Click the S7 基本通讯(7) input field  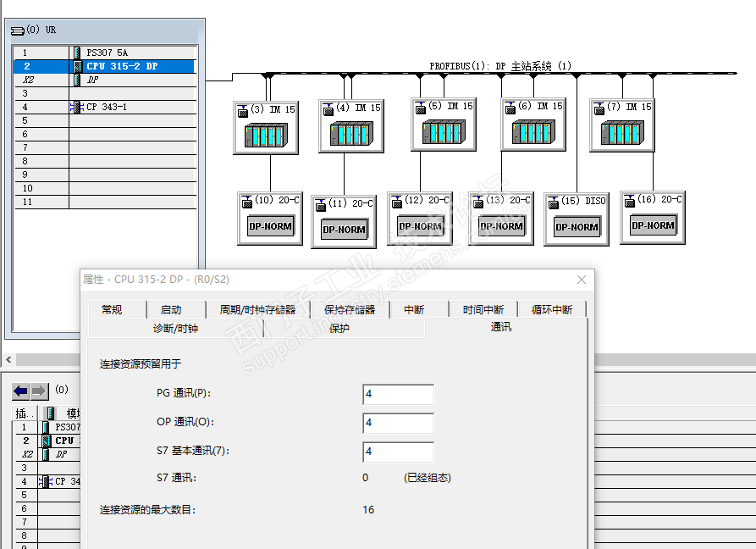398,452
